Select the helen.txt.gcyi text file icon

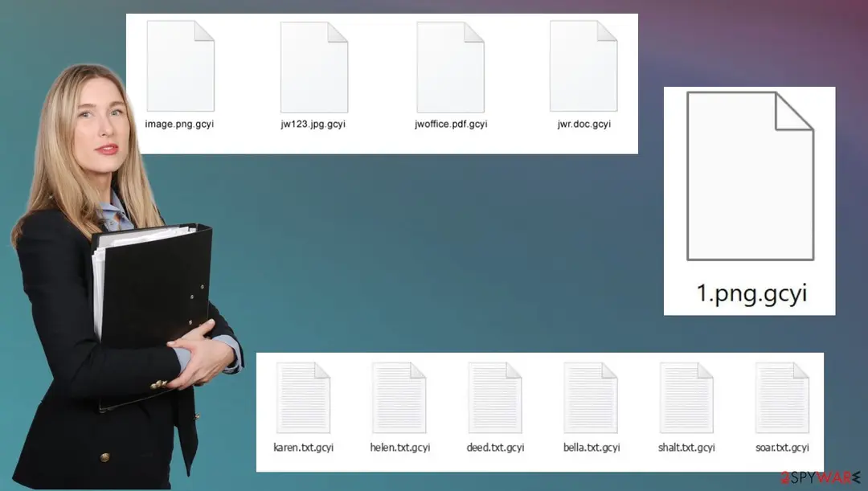(x=399, y=398)
